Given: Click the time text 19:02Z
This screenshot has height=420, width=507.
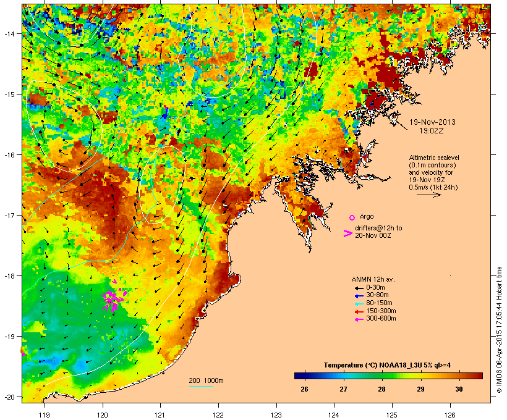Looking at the screenshot, I should click(432, 131).
